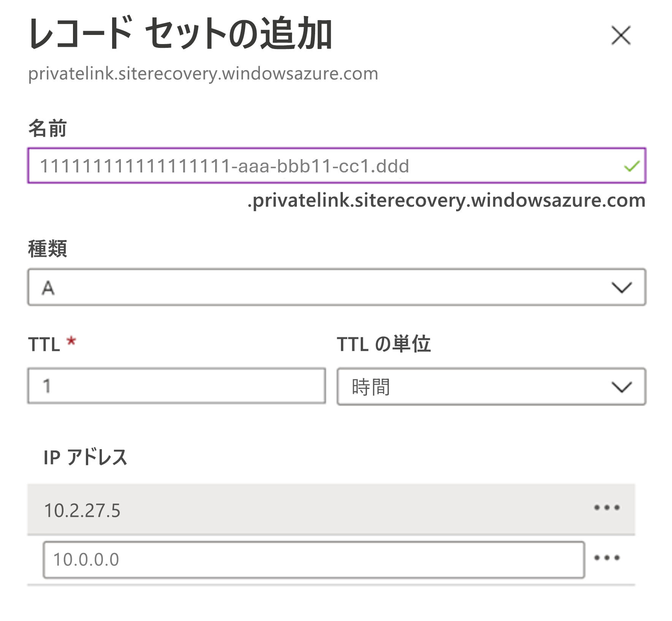Click the .privatelink.siterecovery.windowsazure.com suffix text

coord(446,201)
